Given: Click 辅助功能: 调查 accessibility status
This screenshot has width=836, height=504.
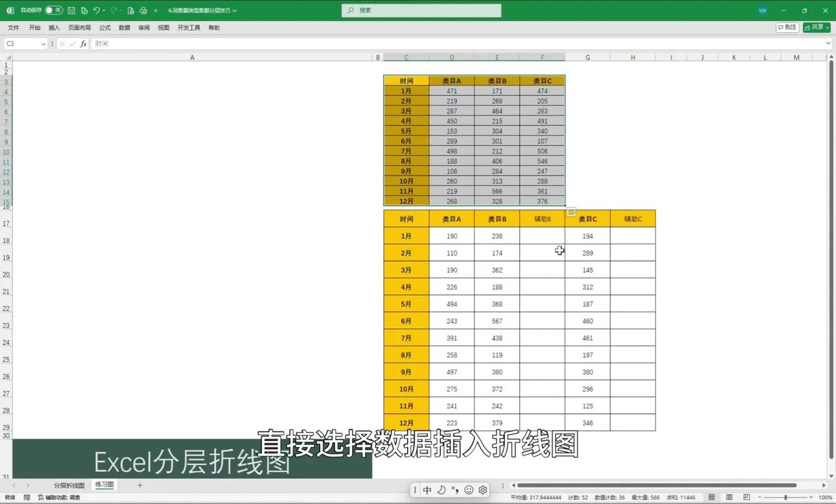Looking at the screenshot, I should [x=59, y=498].
